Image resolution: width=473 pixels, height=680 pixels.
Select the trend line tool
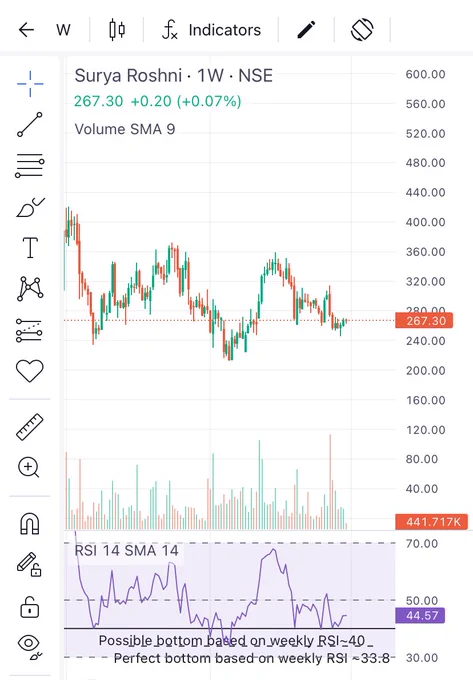coord(30,124)
